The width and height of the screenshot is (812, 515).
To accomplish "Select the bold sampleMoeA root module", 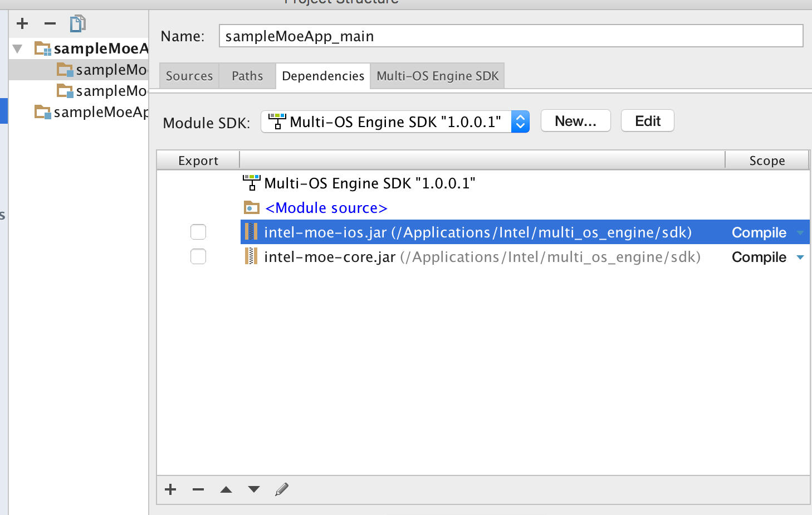I will coord(91,48).
